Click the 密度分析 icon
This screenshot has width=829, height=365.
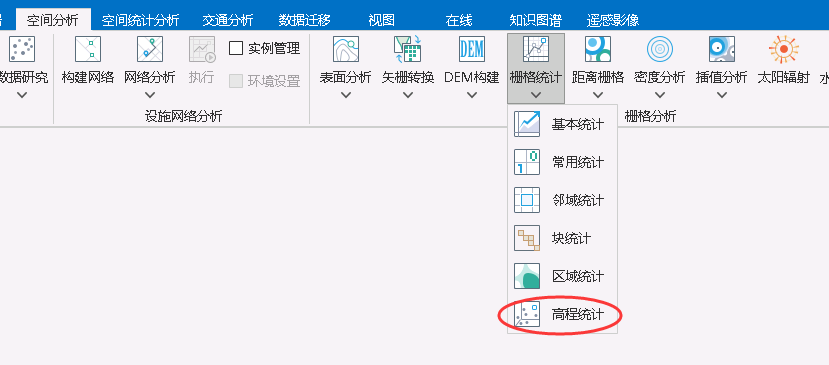[x=659, y=49]
